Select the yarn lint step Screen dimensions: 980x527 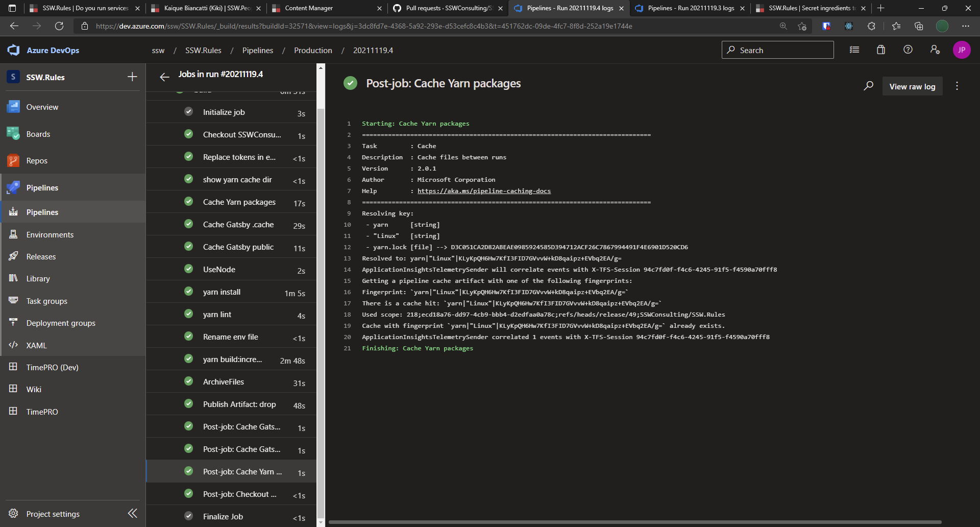231,315
